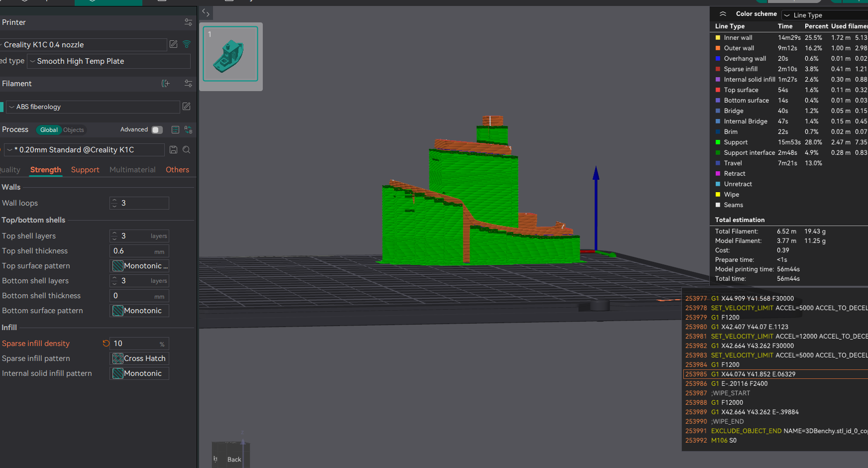Edit the ABS fiberology filament preset
The image size is (868, 468).
pyautogui.click(x=187, y=107)
